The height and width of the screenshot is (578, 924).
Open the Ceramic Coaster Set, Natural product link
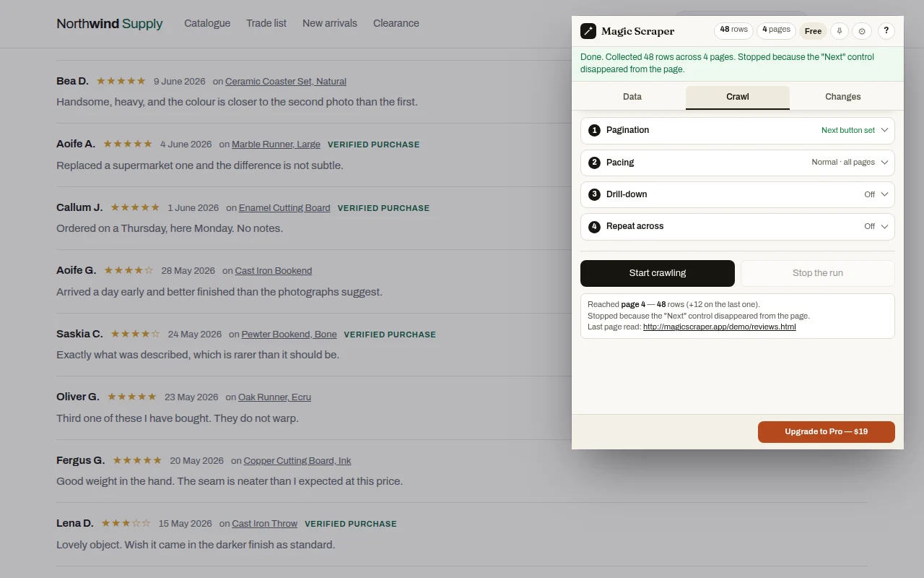point(286,82)
